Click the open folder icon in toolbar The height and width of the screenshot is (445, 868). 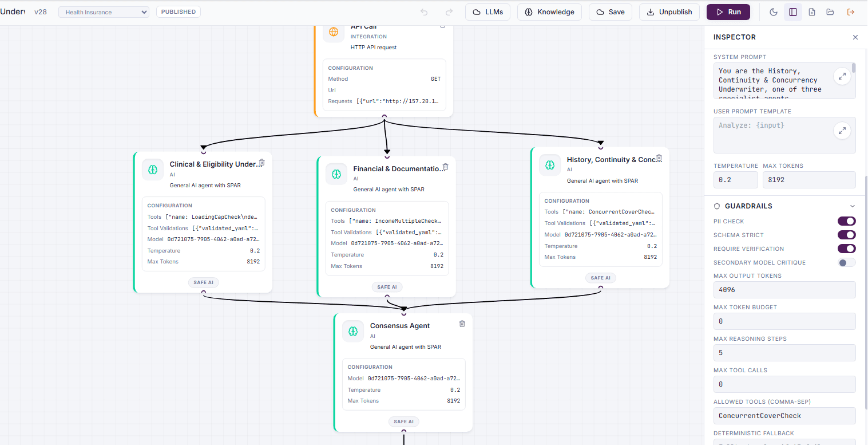coord(830,12)
